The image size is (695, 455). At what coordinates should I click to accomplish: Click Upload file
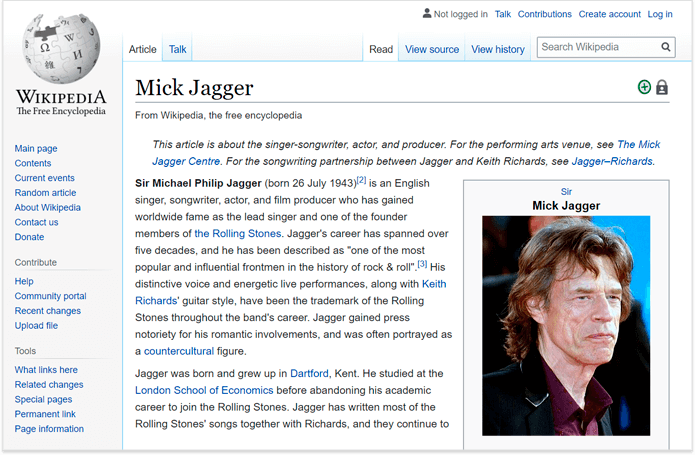(x=36, y=326)
